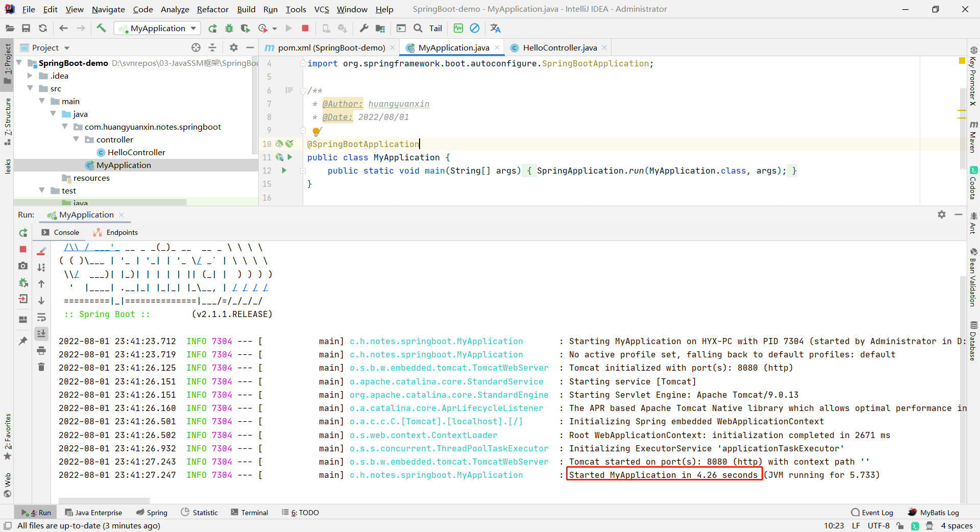Select HelloController in project tree
This screenshot has width=980, height=532.
[136, 152]
